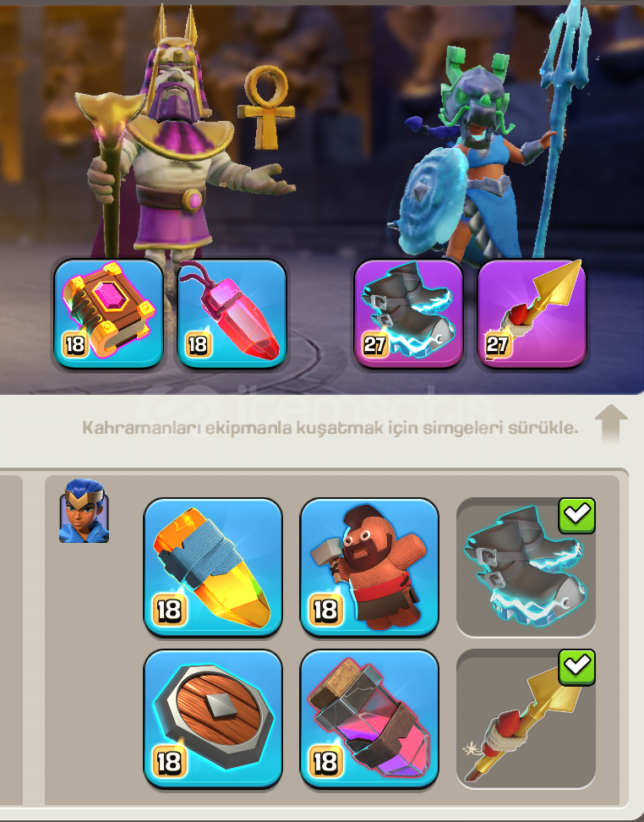
Task: Select the equipped Eternal Tome book icon
Action: pyautogui.click(x=108, y=314)
